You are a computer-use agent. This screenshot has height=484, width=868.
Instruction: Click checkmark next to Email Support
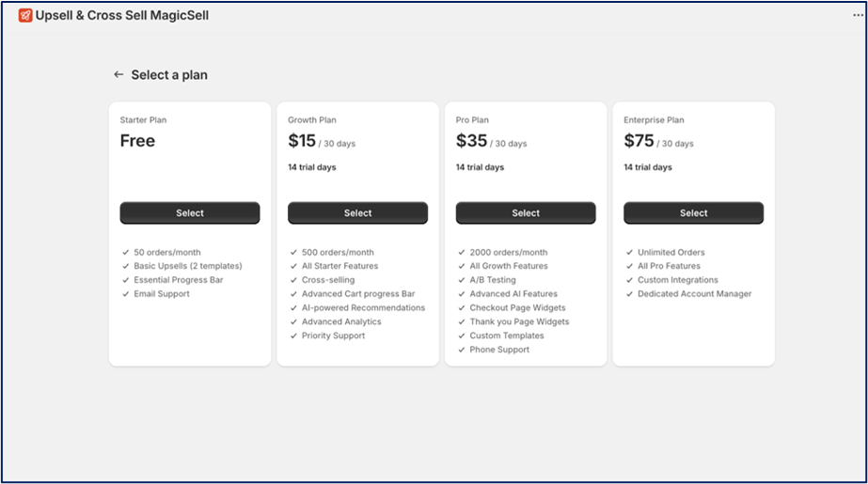coord(126,294)
